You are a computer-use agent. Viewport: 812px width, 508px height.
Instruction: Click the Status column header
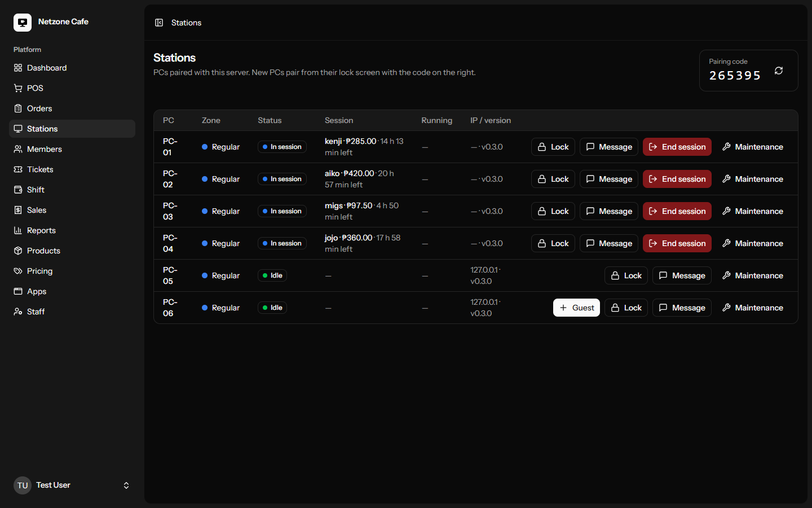[x=270, y=120]
